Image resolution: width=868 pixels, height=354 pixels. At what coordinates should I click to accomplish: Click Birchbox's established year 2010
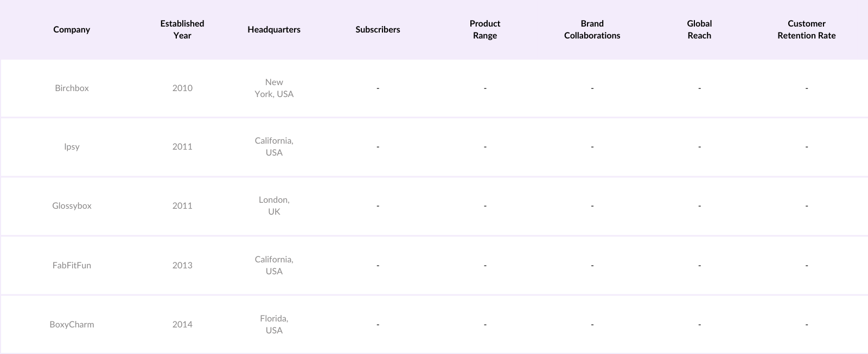(x=182, y=88)
